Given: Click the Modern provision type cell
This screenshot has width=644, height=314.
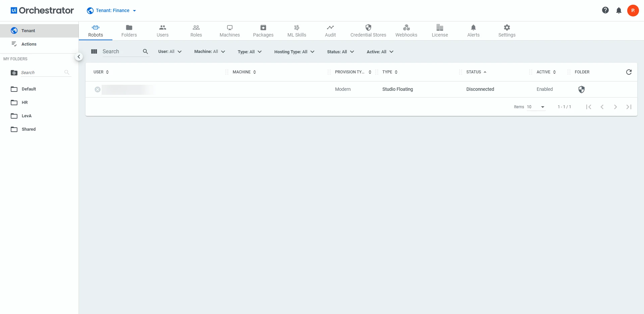Looking at the screenshot, I should tap(343, 89).
